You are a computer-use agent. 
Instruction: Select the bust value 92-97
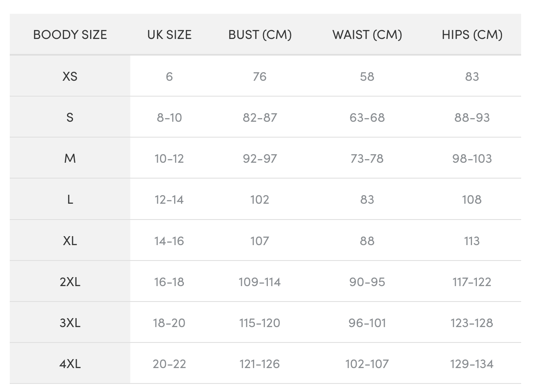click(260, 159)
